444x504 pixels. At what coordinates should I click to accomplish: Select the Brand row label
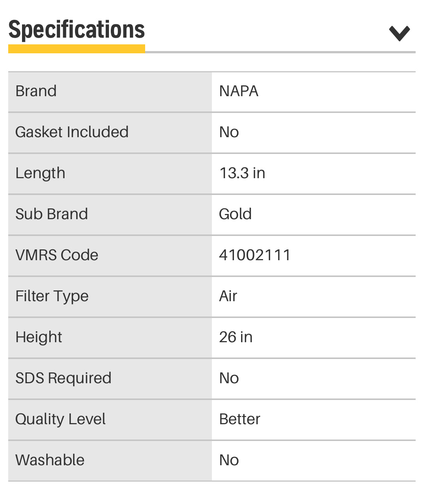pos(35,91)
